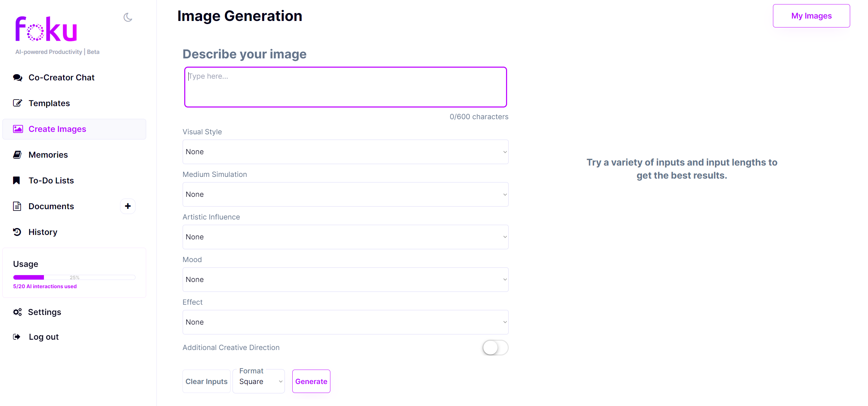Toggle dark mode moon icon

(128, 17)
